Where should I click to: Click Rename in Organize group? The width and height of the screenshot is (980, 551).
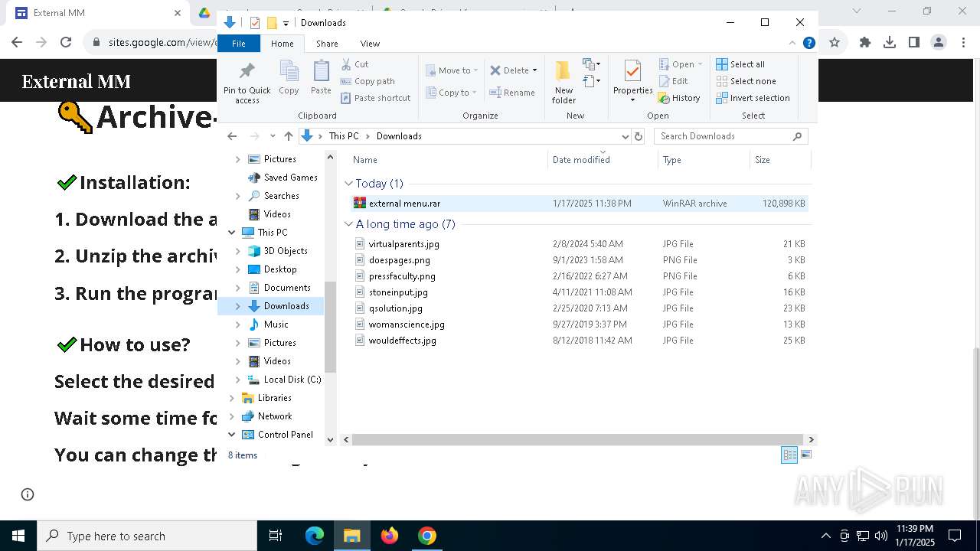tap(512, 93)
